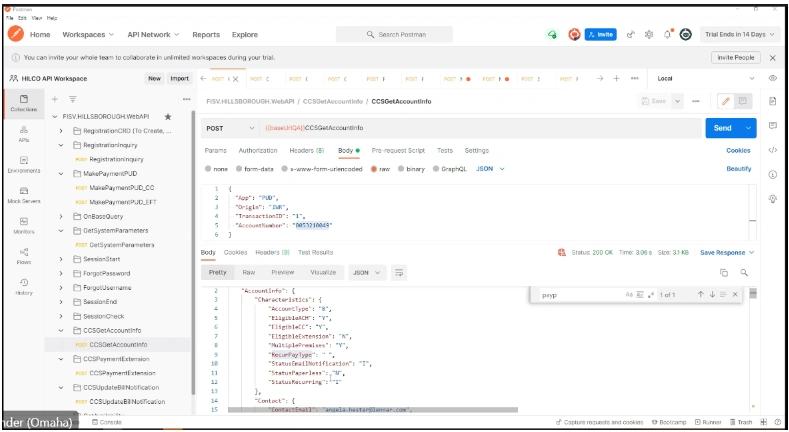Screen dimensions: 789x432
Task: Switch to the Raw response view
Action: pos(249,273)
